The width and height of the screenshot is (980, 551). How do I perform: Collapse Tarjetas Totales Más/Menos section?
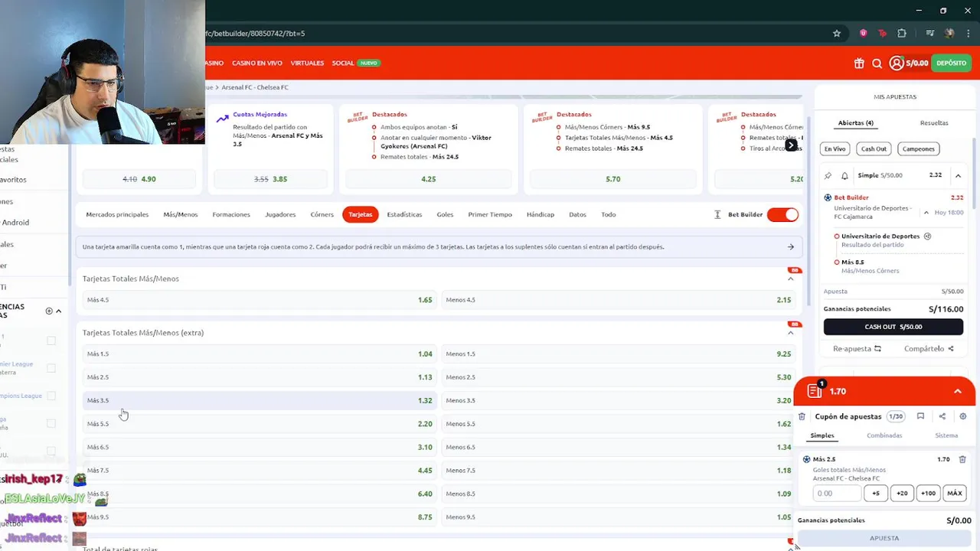[791, 279]
